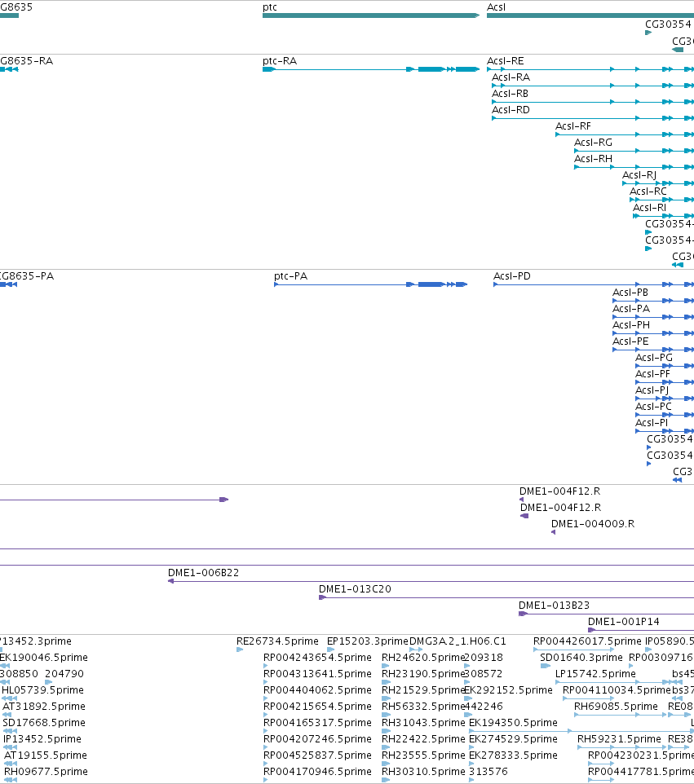The height and width of the screenshot is (784, 694).
Task: Select the RP004404062.5prime EST label
Action: point(318,690)
